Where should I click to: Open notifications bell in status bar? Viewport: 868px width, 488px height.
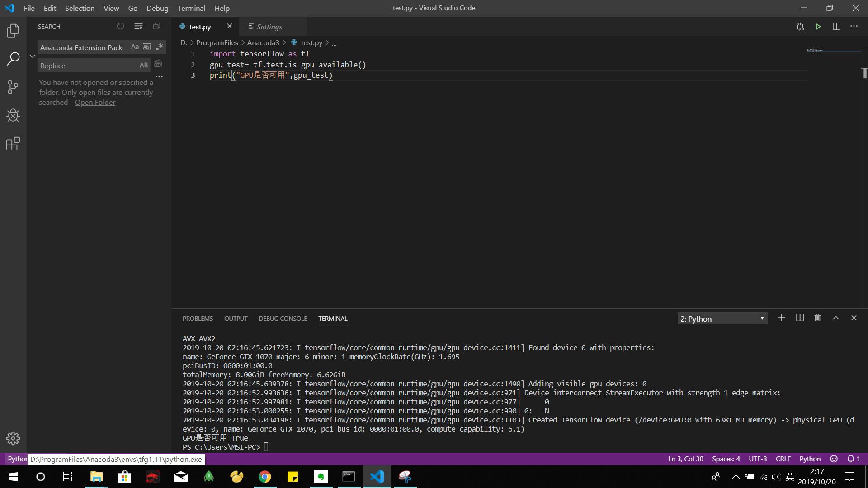[854, 459]
